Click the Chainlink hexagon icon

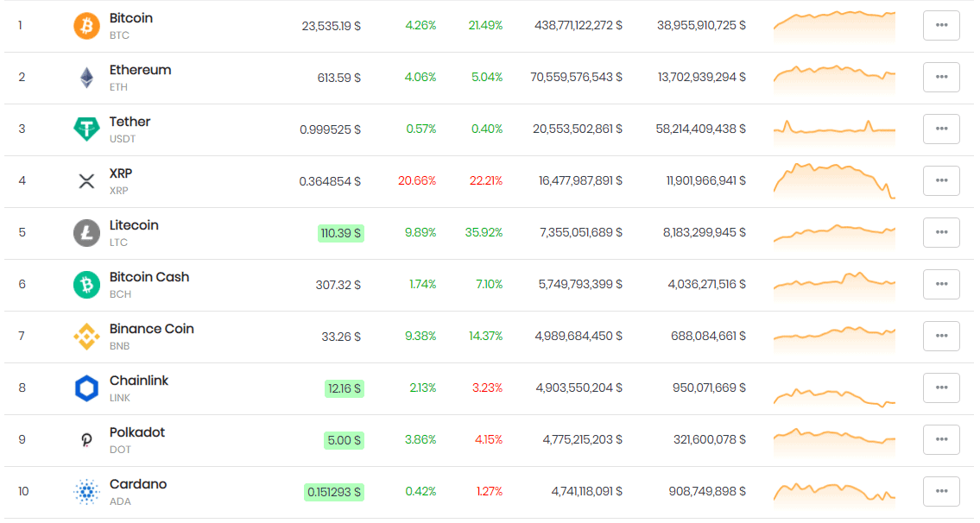[86, 388]
